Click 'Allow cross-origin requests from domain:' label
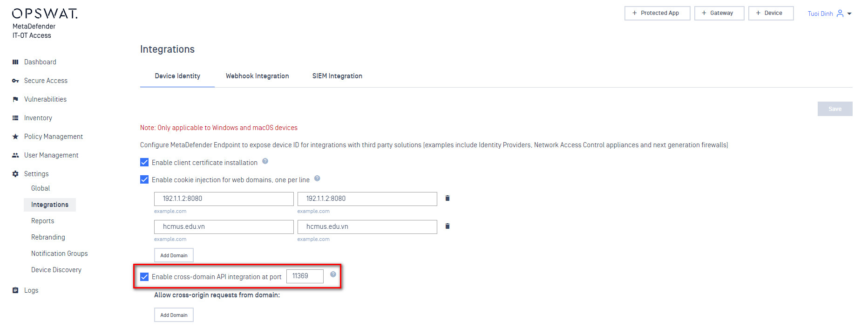868x336 pixels. click(x=217, y=295)
